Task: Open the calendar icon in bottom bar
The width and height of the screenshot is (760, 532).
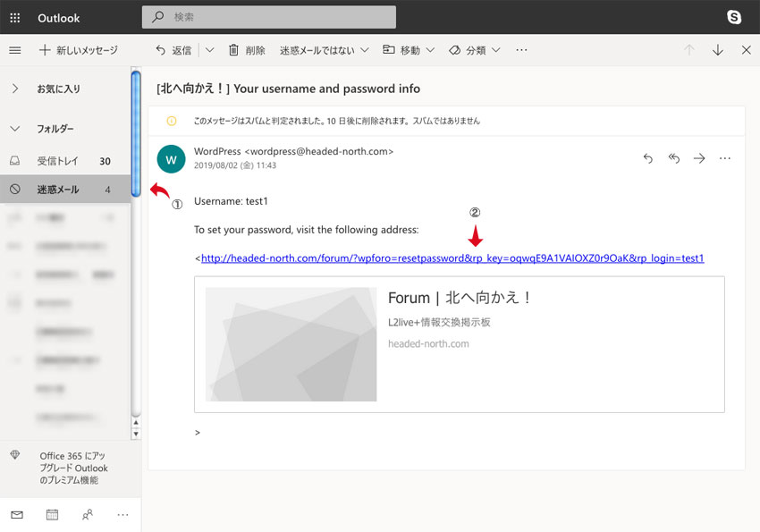Action: (x=52, y=515)
